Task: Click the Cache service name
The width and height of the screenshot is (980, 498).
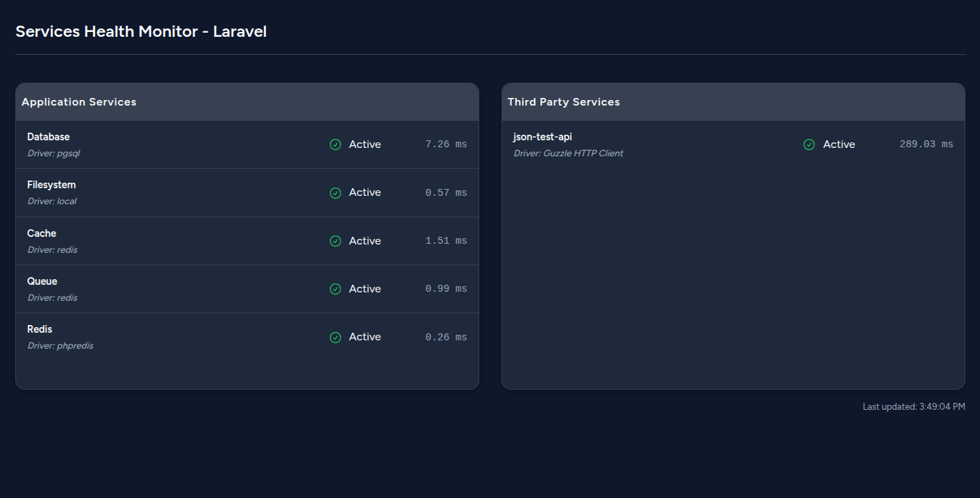Action: pos(42,233)
